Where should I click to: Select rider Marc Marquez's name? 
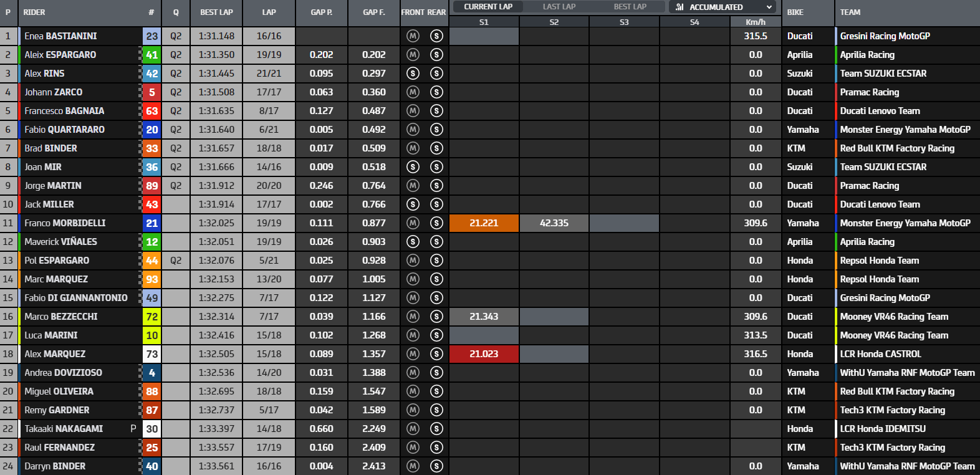pos(56,279)
